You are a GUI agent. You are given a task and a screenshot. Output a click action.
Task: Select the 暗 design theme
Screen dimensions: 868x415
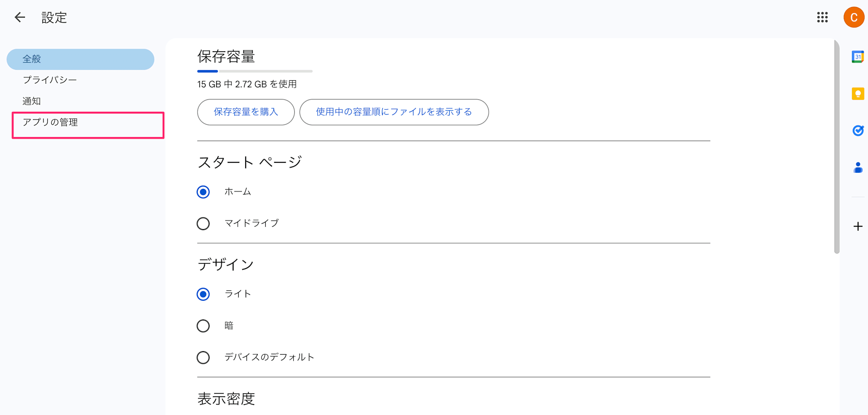[203, 326]
